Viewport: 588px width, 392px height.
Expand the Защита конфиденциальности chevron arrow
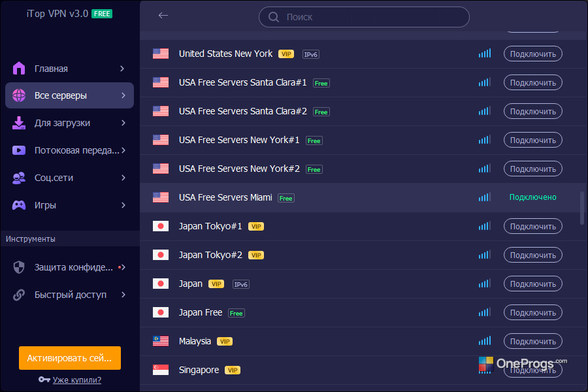click(x=123, y=267)
